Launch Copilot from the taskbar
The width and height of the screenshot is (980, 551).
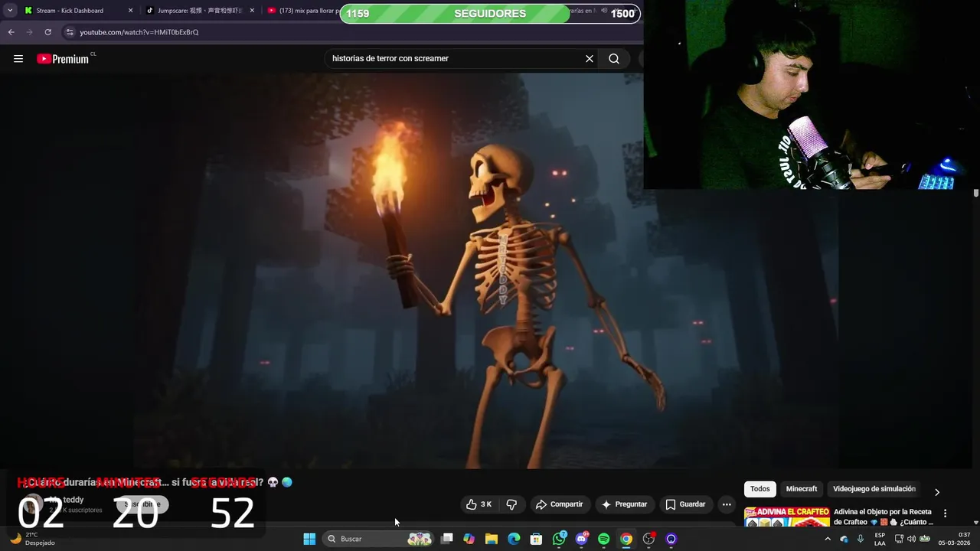point(469,539)
